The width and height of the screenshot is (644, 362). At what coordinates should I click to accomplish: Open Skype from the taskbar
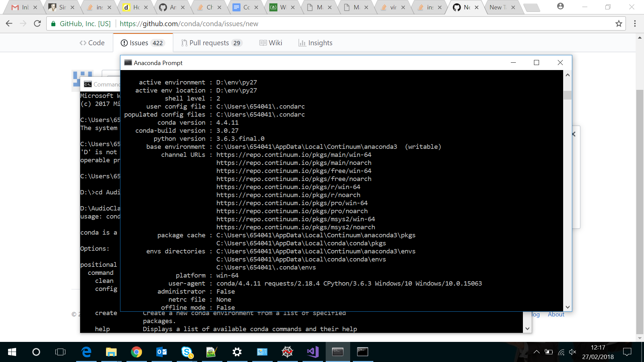pyautogui.click(x=187, y=352)
